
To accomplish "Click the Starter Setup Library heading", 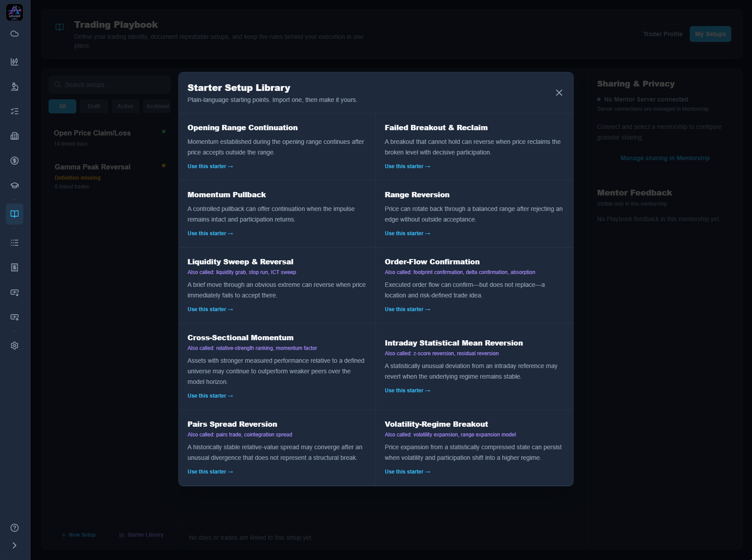I will (239, 88).
